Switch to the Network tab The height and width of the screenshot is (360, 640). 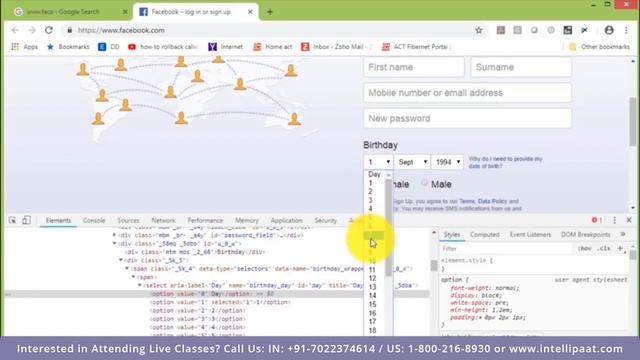point(163,220)
